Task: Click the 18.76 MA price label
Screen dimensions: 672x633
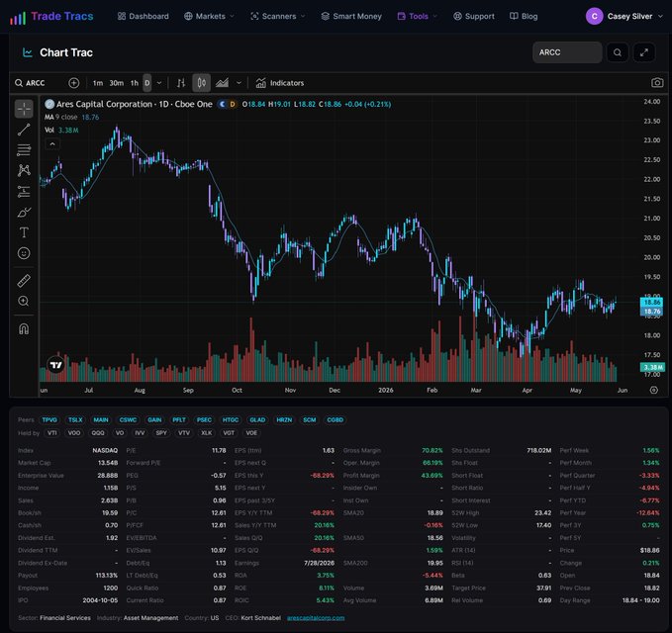Action: click(651, 312)
